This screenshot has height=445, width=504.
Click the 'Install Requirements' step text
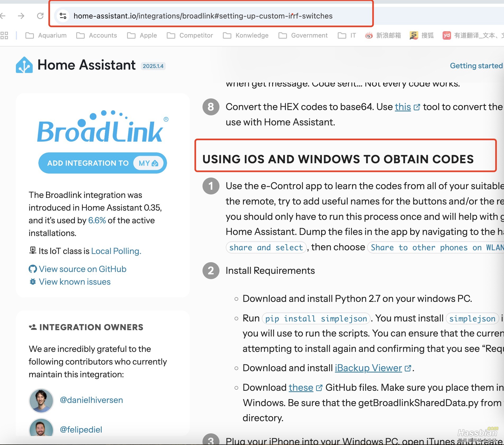click(270, 271)
